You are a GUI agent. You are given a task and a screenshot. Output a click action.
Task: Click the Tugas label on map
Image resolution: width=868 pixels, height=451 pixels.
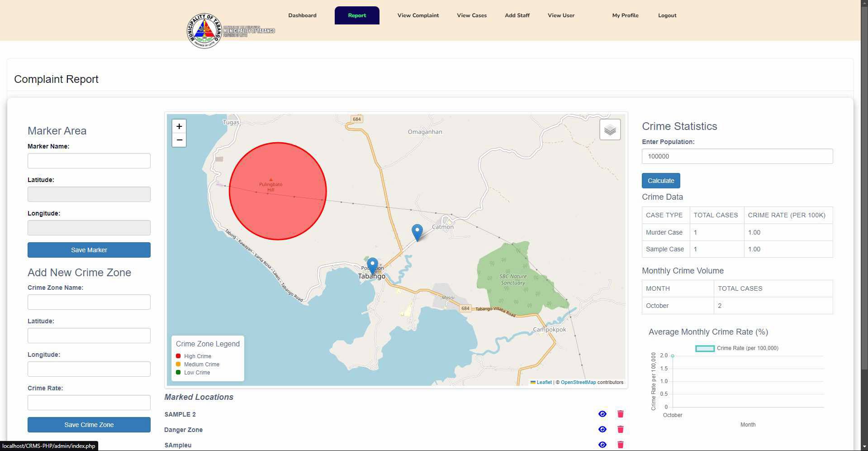tap(231, 122)
